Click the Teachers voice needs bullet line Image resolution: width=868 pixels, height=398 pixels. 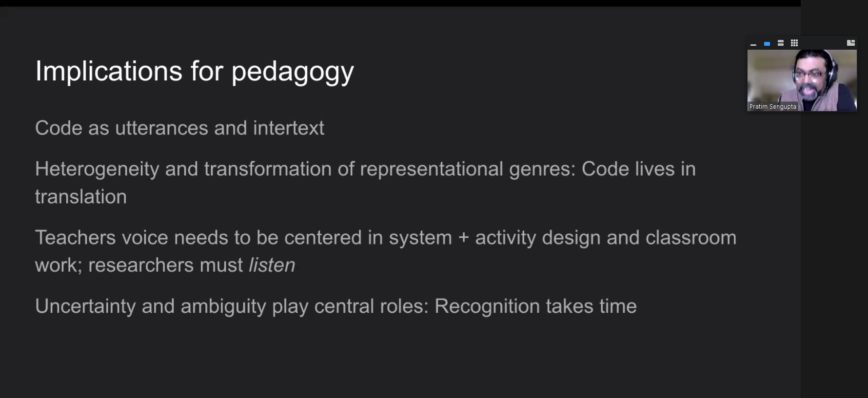(386, 238)
